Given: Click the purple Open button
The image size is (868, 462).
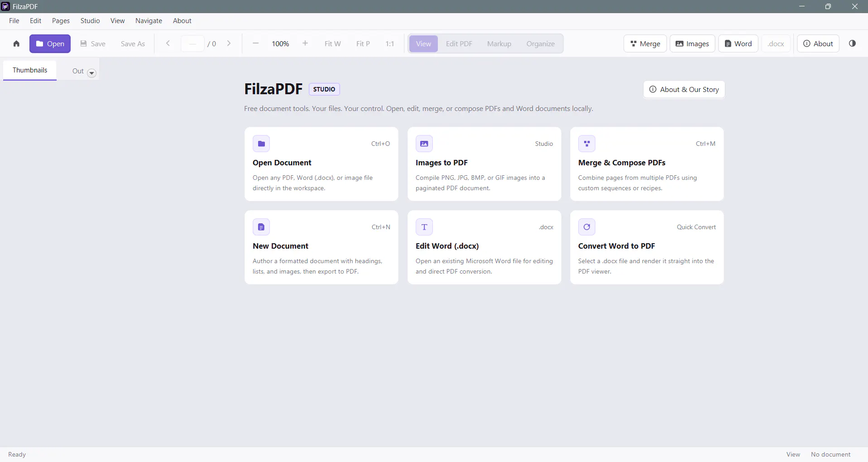Looking at the screenshot, I should tap(50, 43).
